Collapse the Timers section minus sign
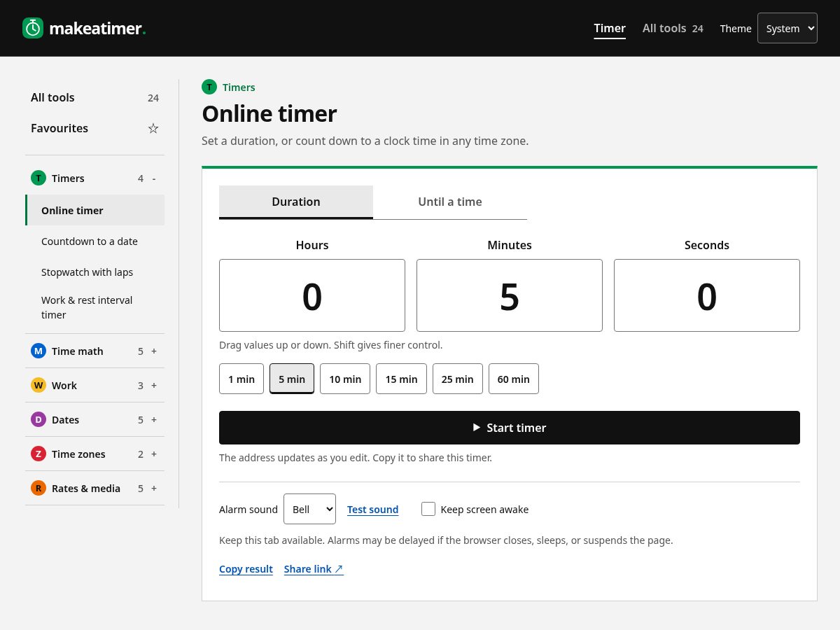The width and height of the screenshot is (840, 630). (154, 178)
